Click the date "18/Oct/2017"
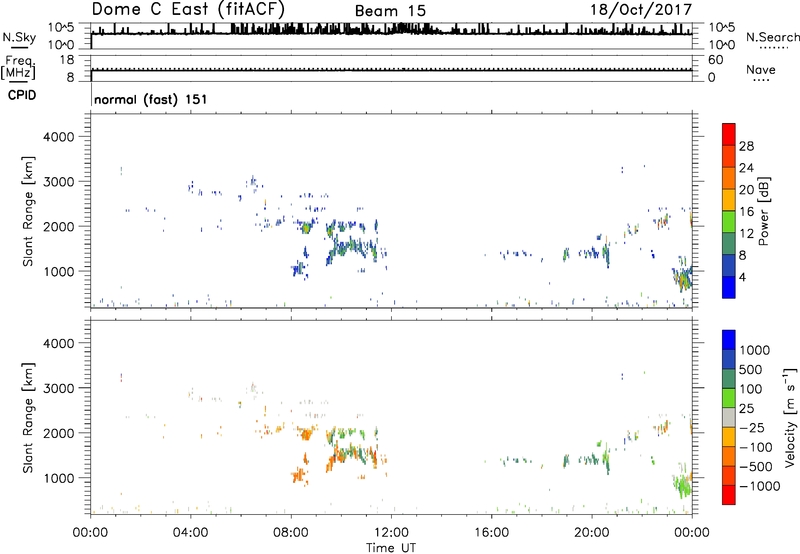The width and height of the screenshot is (800, 554). coord(641,10)
